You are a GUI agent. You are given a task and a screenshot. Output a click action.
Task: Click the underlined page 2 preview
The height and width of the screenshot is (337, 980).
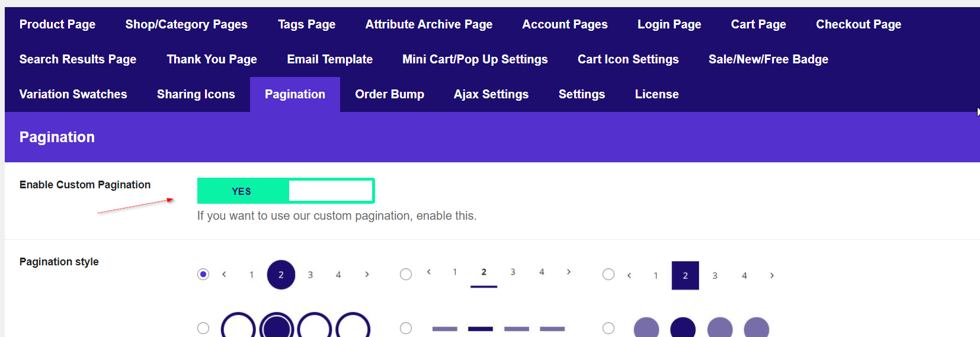pos(483,272)
